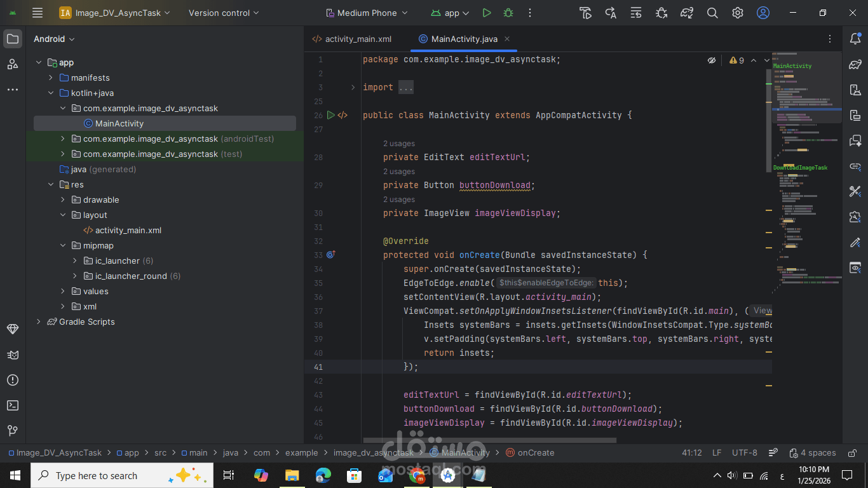The width and height of the screenshot is (868, 488).
Task: Click the Search Everywhere magnifier icon
Action: (x=712, y=13)
